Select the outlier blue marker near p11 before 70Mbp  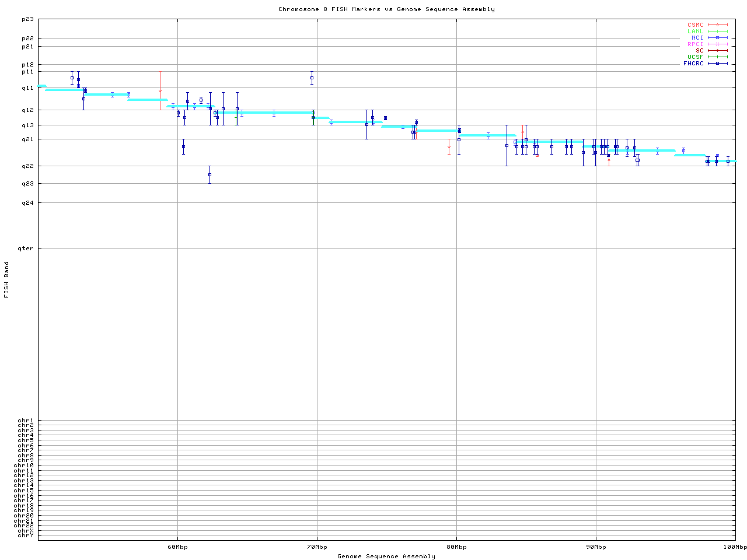click(312, 78)
